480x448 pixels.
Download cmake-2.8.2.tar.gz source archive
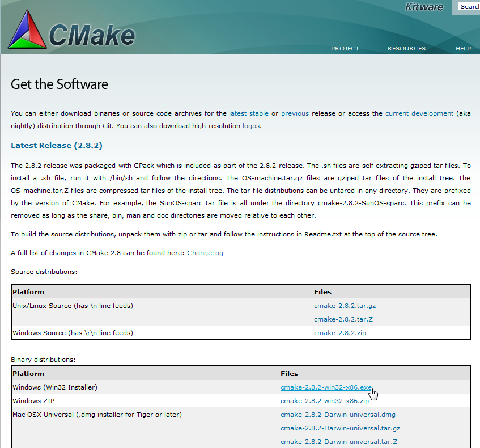coord(345,306)
